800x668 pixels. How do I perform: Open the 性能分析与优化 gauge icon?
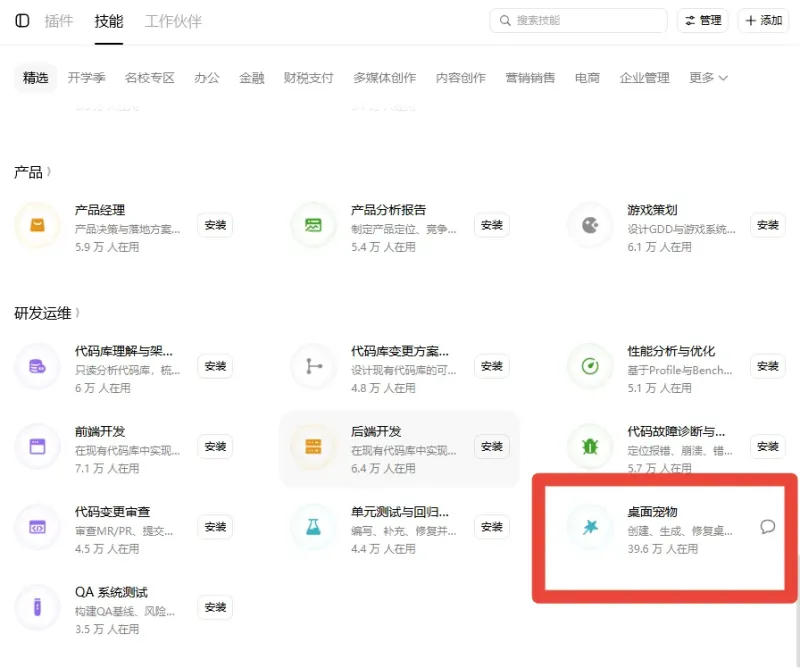click(x=590, y=366)
